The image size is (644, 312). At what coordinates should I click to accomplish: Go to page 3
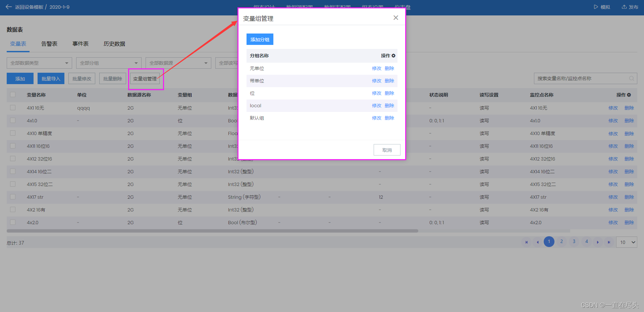574,242
